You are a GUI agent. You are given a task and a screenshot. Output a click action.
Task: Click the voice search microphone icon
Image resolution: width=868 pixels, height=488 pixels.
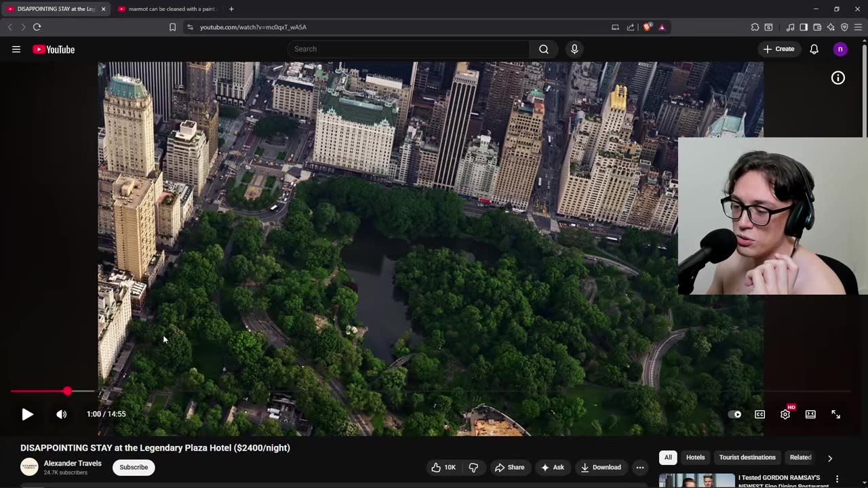[x=574, y=49]
